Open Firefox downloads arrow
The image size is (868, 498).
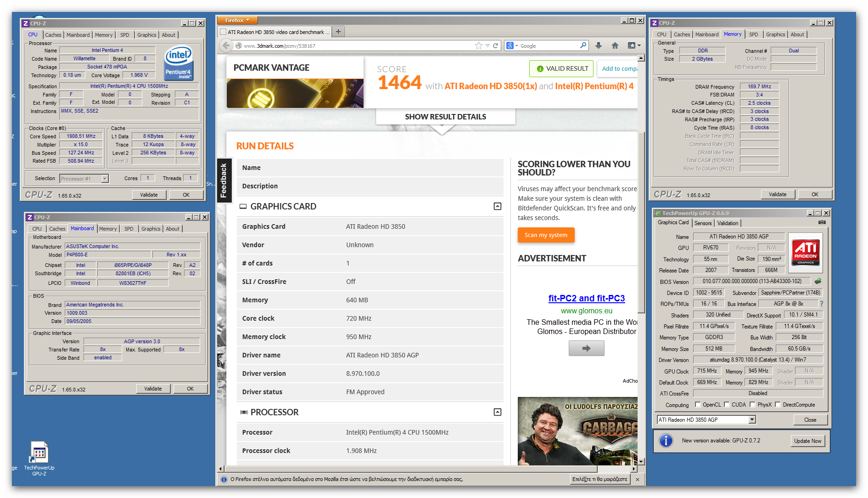599,45
